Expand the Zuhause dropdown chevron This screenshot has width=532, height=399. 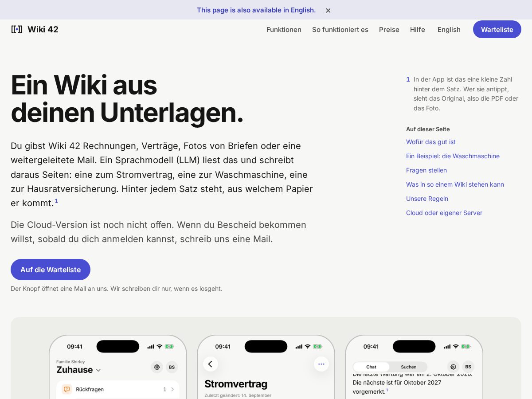pyautogui.click(x=98, y=370)
